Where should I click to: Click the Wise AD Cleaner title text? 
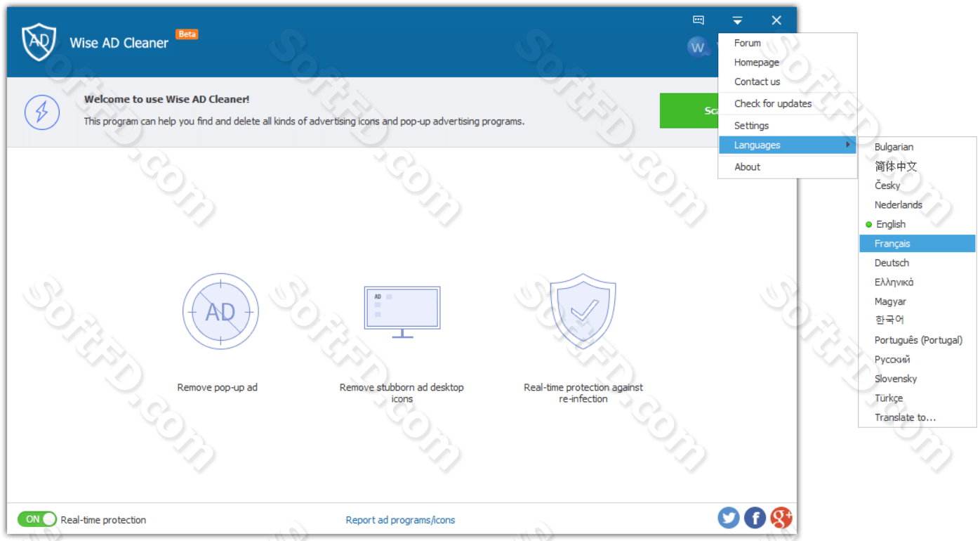119,43
